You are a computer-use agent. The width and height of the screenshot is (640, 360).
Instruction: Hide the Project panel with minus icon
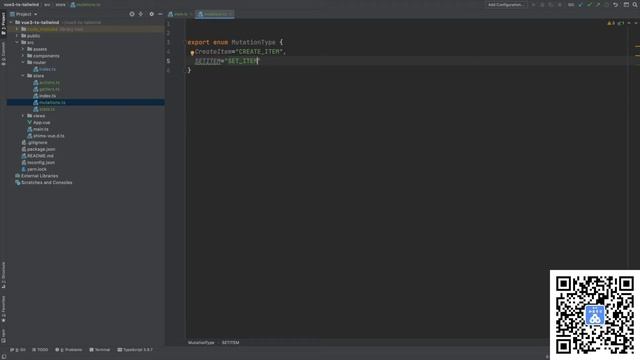pyautogui.click(x=160, y=14)
